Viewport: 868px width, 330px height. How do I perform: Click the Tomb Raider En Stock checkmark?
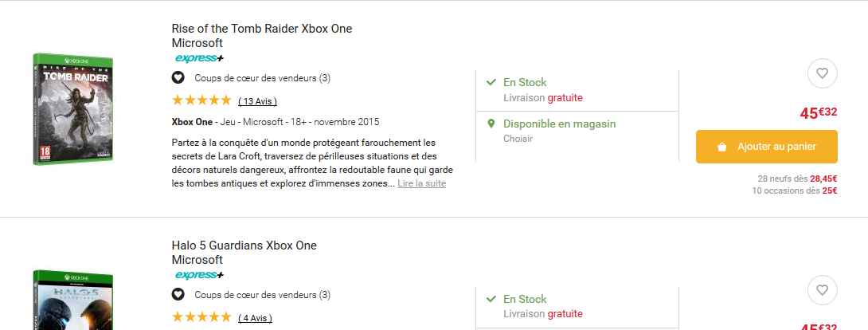pos(491,82)
